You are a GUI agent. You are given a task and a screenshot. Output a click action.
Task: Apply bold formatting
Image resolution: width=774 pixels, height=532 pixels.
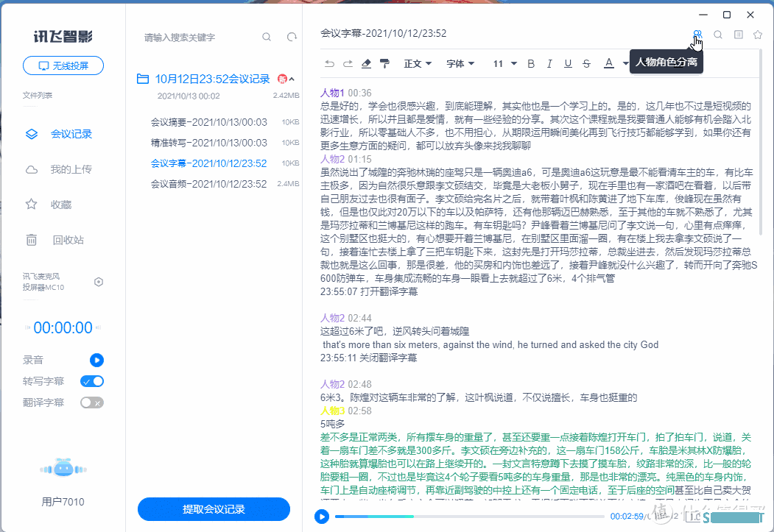530,64
